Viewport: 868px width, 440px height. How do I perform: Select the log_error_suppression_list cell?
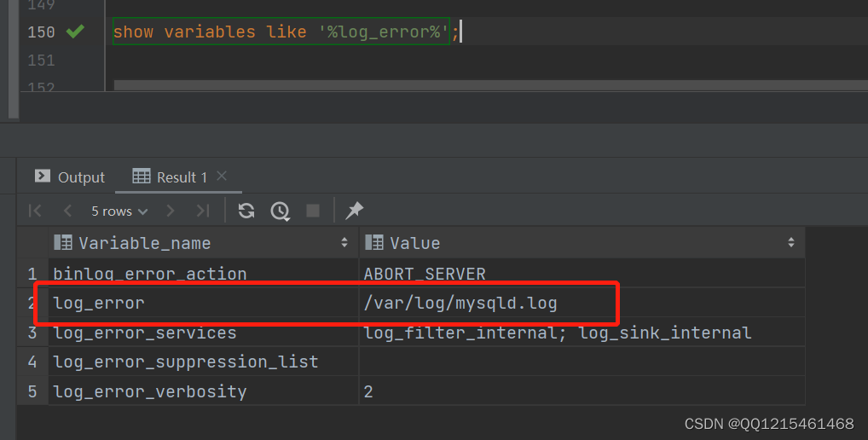point(204,362)
